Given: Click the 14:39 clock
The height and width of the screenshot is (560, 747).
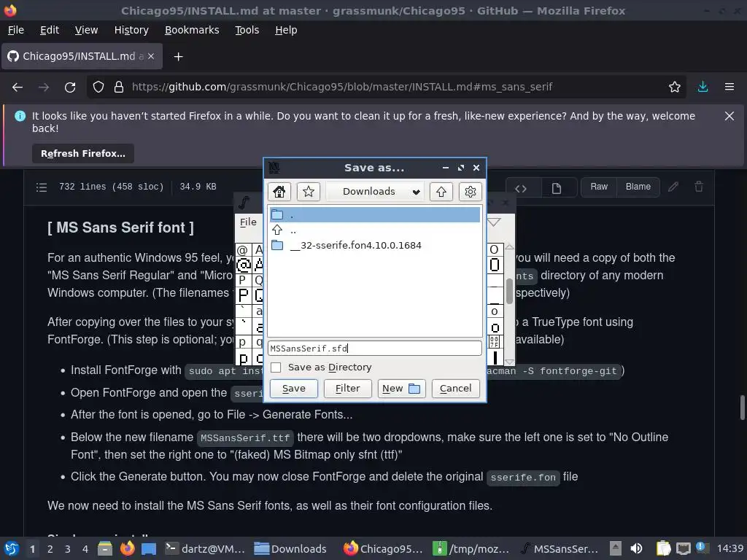Looking at the screenshot, I should tap(729, 548).
